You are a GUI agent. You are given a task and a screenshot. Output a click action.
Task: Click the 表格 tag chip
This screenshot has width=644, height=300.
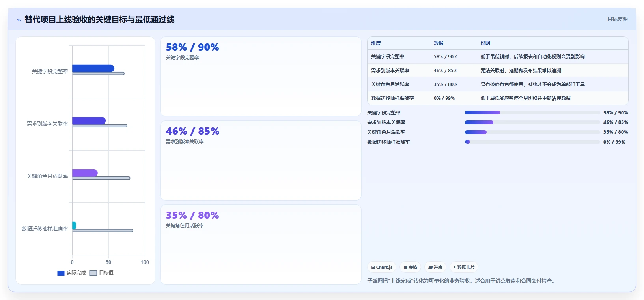coord(410,267)
